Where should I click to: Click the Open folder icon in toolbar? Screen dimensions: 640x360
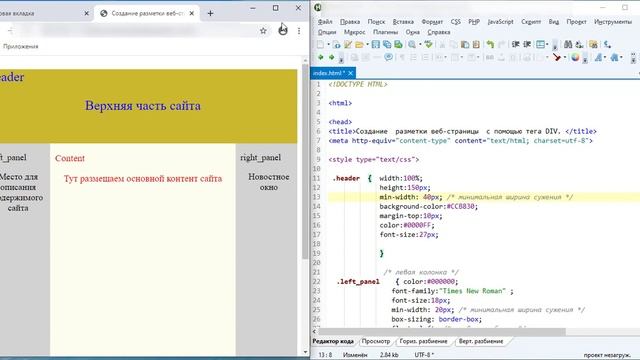coord(359,44)
